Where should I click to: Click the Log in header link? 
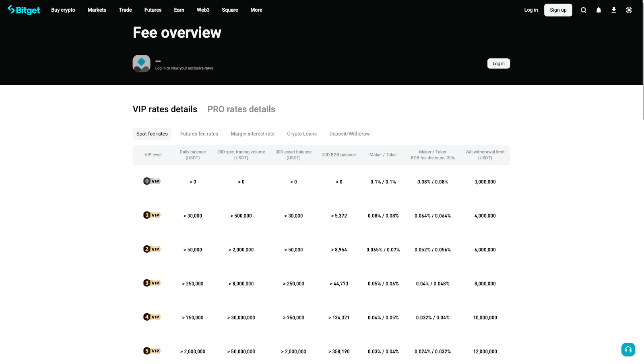point(530,10)
